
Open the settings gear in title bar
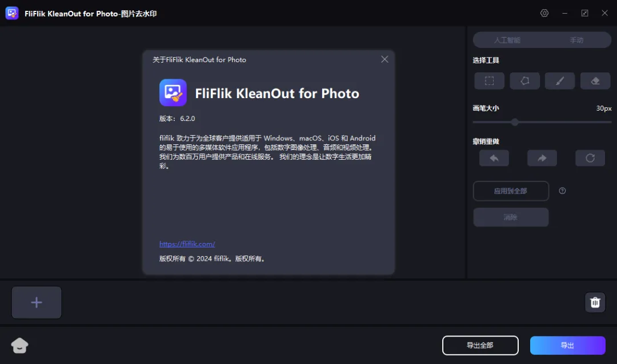pos(544,13)
